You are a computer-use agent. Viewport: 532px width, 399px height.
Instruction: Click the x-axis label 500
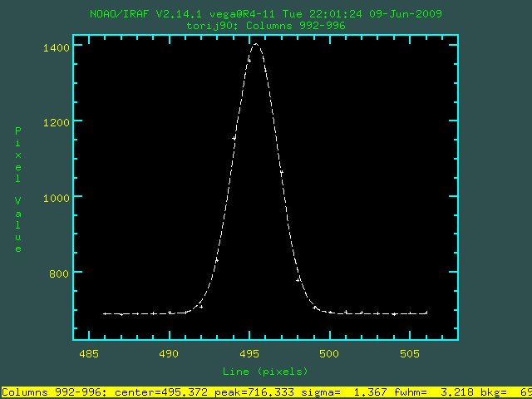329,354
